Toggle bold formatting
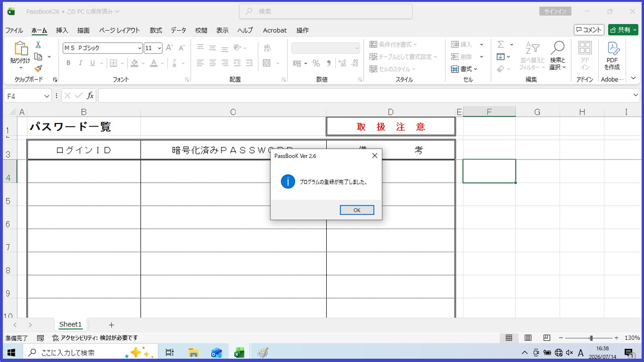This screenshot has height=362, width=644. click(x=68, y=63)
